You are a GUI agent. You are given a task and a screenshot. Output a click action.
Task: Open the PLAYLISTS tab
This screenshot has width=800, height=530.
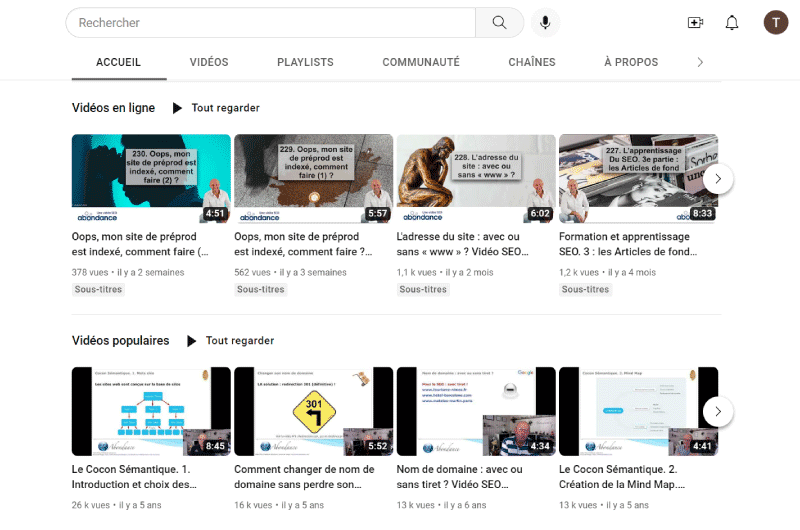point(305,62)
